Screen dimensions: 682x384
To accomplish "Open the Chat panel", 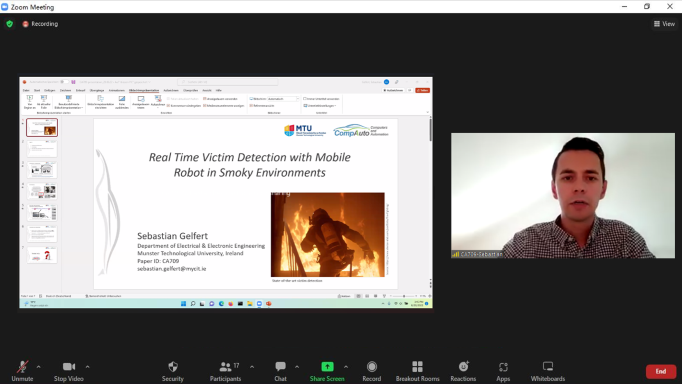I will pos(281,371).
